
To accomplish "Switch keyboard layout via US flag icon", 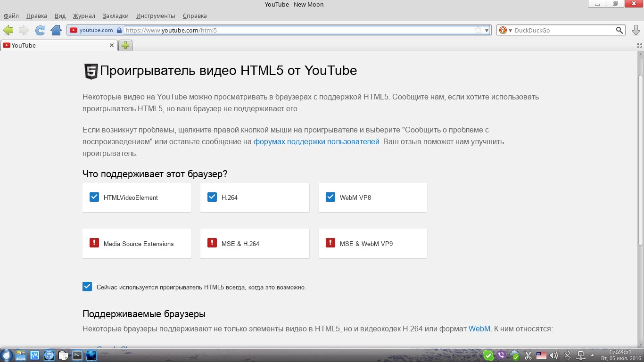I will point(541,355).
